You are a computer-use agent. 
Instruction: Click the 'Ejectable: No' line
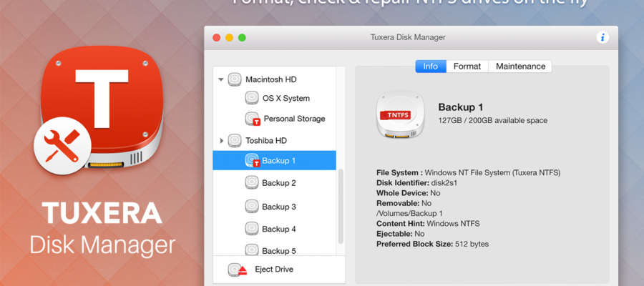[x=401, y=234]
